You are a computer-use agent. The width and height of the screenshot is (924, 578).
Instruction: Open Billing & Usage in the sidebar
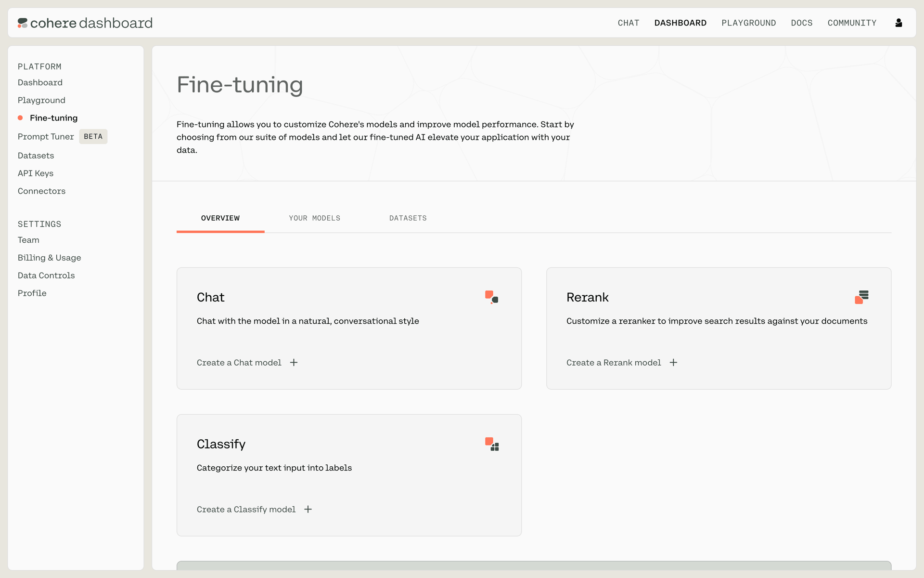(x=49, y=258)
